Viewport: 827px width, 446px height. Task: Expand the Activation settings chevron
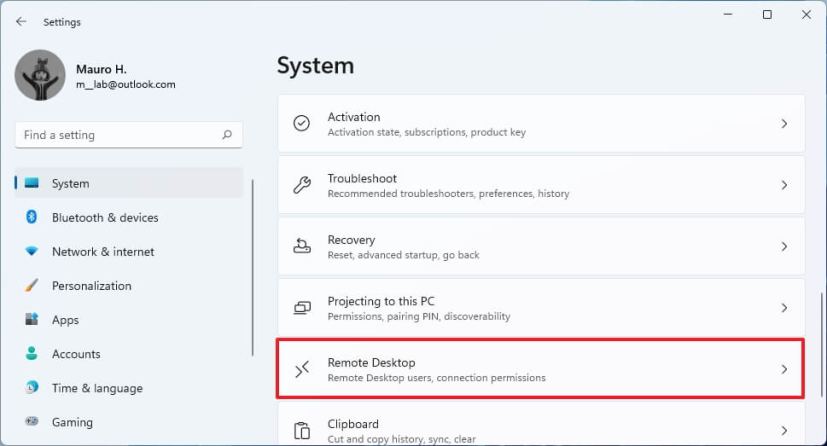(784, 124)
